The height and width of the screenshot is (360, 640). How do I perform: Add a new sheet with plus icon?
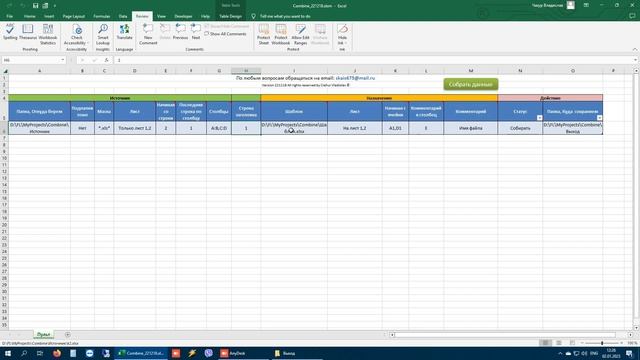[x=68, y=335]
